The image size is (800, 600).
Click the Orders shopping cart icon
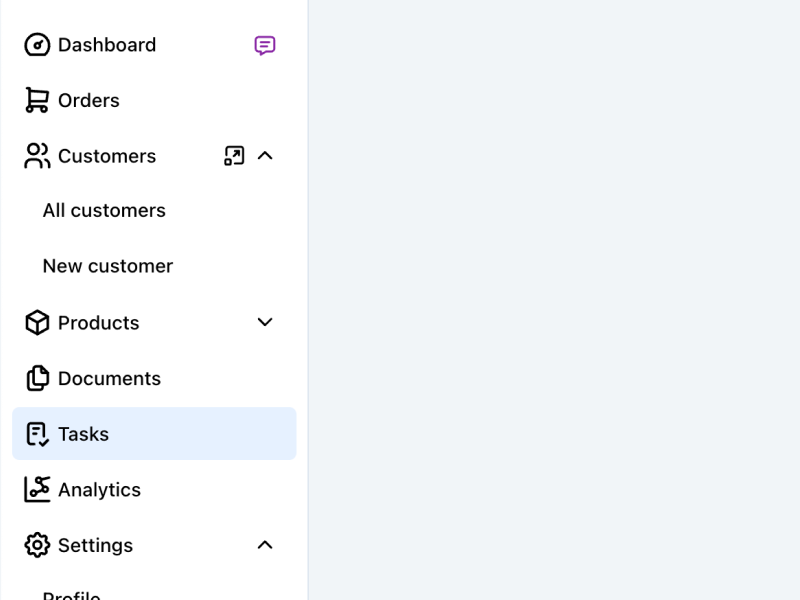pyautogui.click(x=37, y=100)
